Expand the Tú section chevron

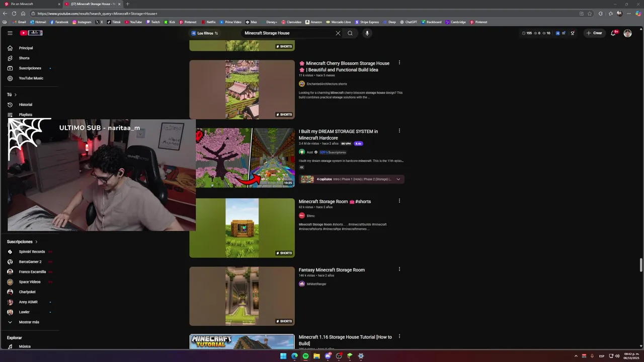click(x=16, y=95)
